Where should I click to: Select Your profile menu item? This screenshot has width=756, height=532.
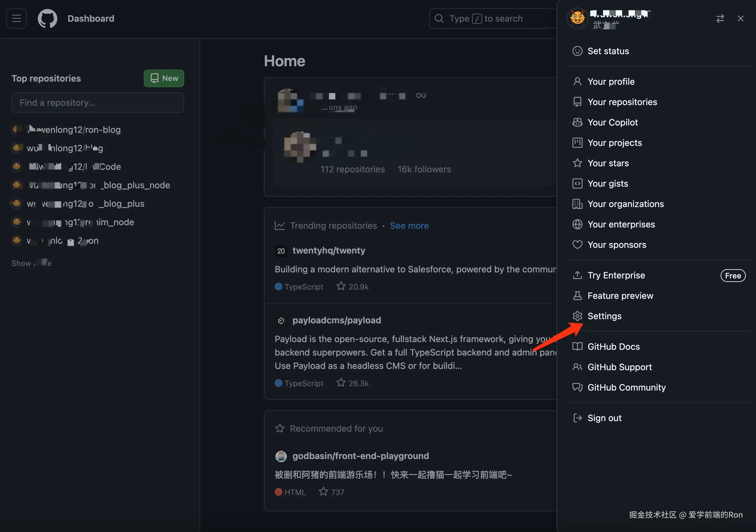[x=611, y=82]
